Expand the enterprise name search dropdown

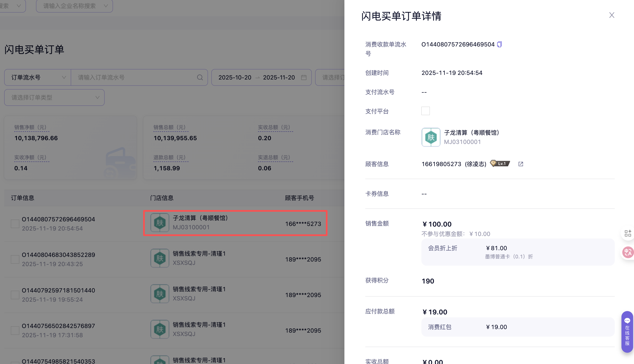tap(74, 6)
